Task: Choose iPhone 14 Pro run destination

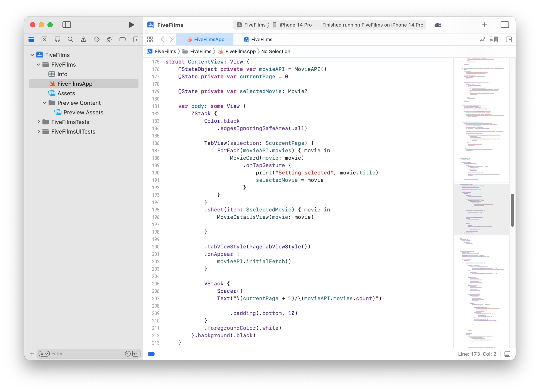Action: point(295,25)
